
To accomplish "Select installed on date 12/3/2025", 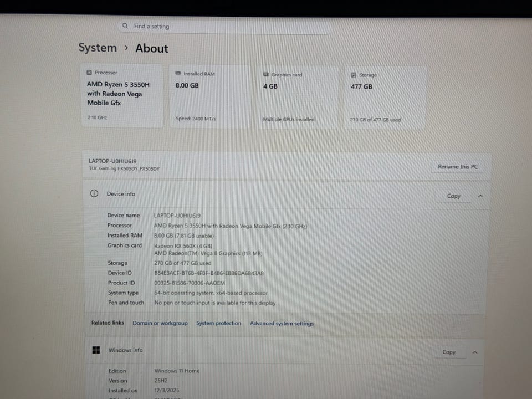I will pos(167,391).
